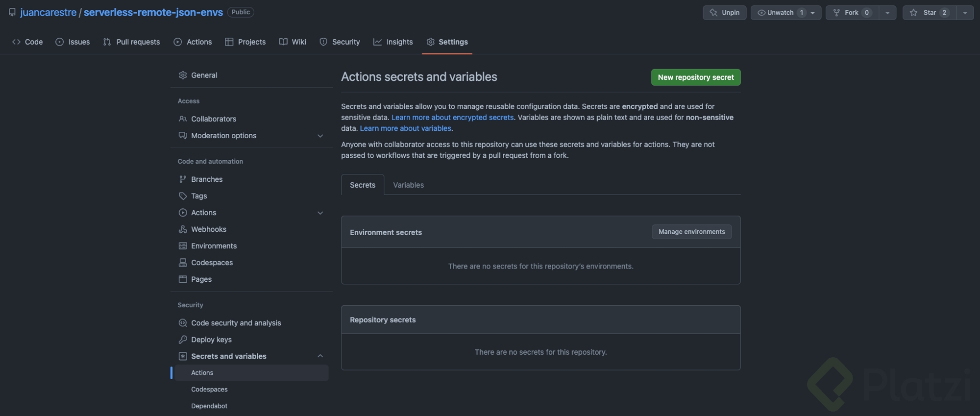This screenshot has width=980, height=416.
Task: Open the Star lists dropdown arrow
Action: click(965, 13)
